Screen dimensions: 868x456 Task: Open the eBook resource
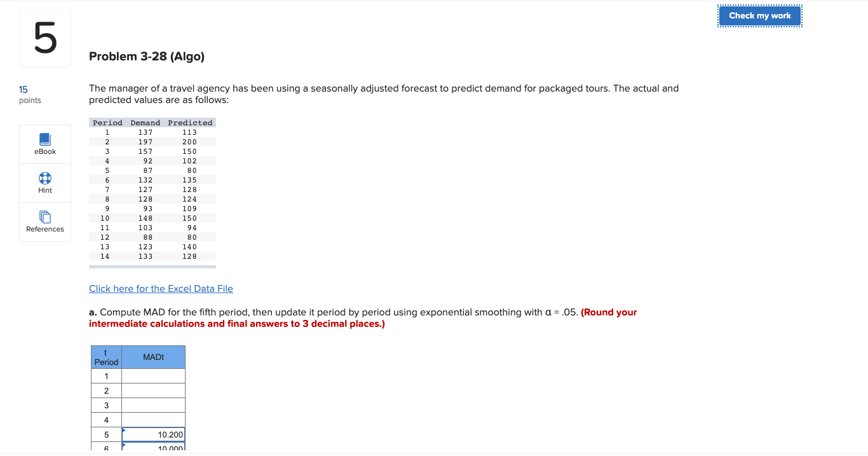pos(44,144)
